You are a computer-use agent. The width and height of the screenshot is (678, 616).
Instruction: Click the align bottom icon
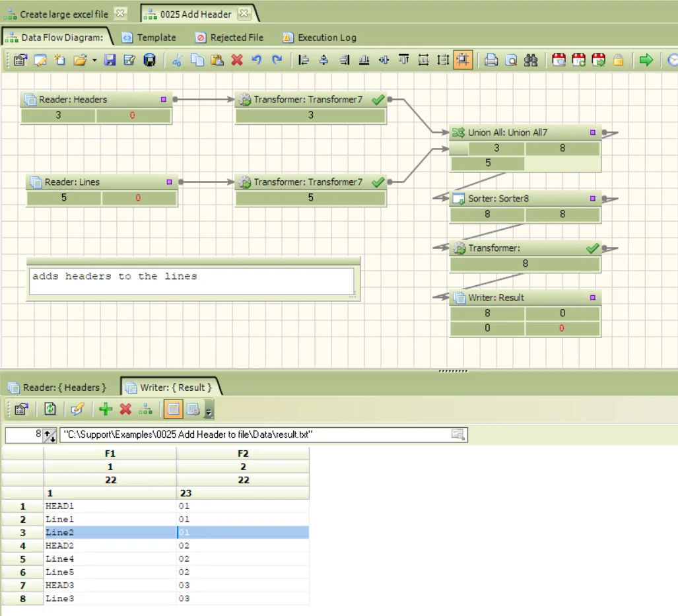tap(364, 59)
